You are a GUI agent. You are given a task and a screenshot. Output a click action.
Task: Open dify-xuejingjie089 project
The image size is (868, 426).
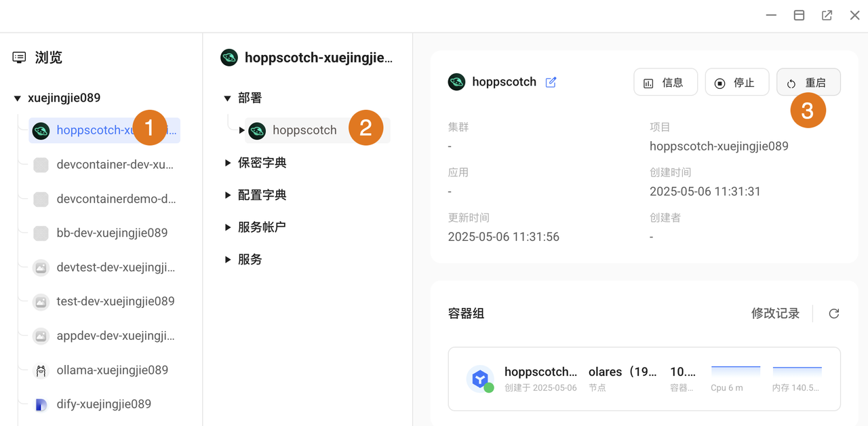point(104,404)
